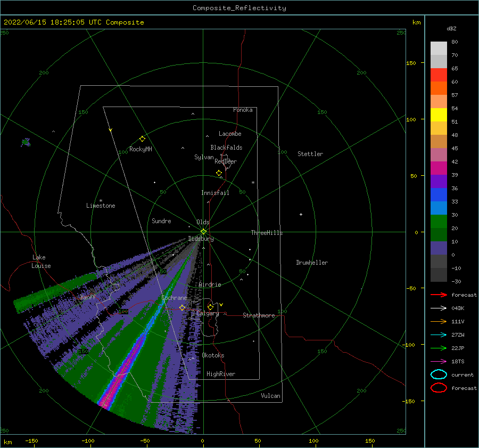The height and width of the screenshot is (448, 479).
Task: Click the 39-36 dBZ purple swatch
Action: pos(439,182)
